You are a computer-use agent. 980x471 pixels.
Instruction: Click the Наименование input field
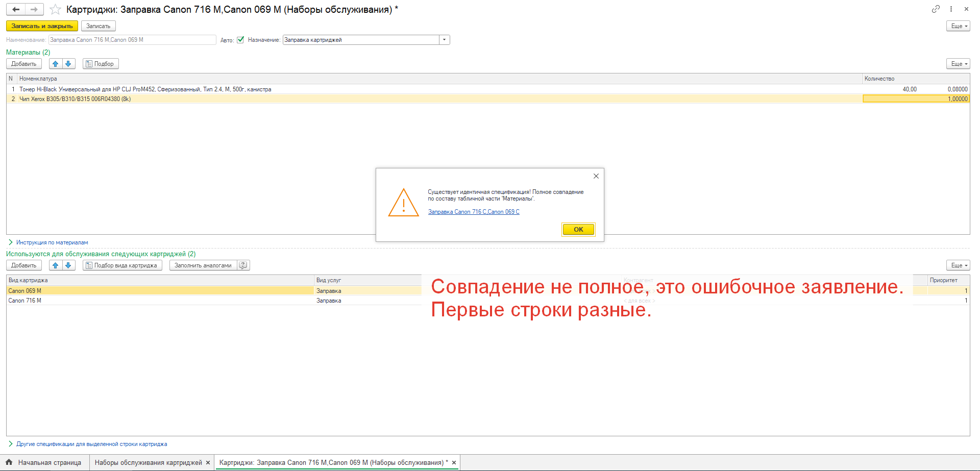coord(132,40)
